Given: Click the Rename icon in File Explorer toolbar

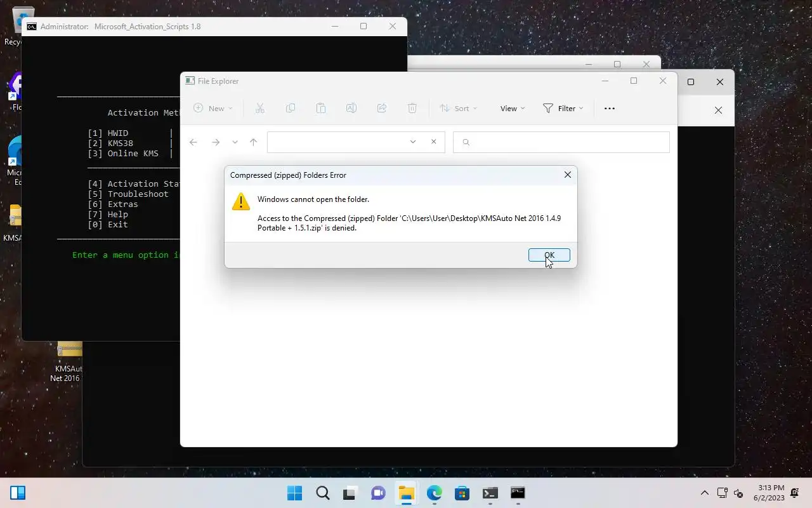Looking at the screenshot, I should [351, 109].
